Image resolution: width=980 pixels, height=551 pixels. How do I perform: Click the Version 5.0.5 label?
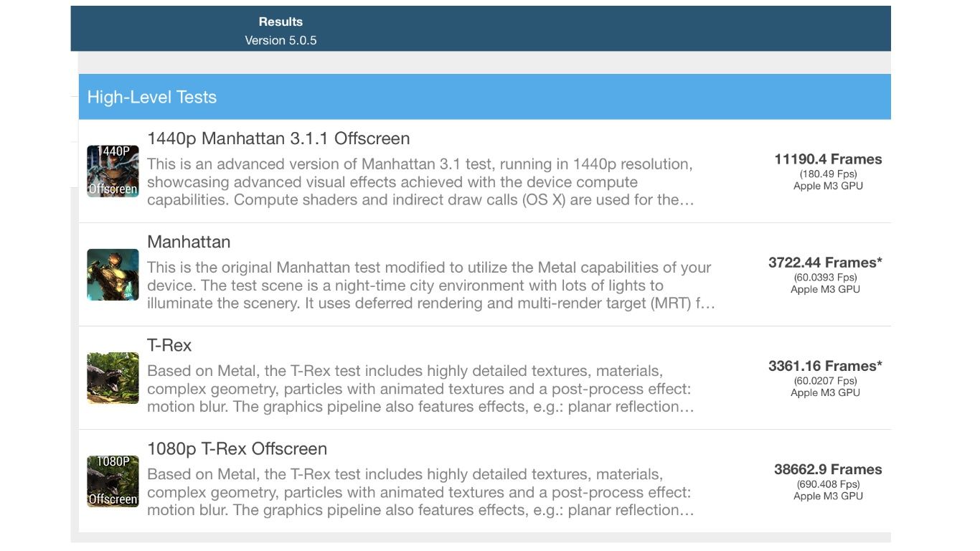[x=281, y=40]
